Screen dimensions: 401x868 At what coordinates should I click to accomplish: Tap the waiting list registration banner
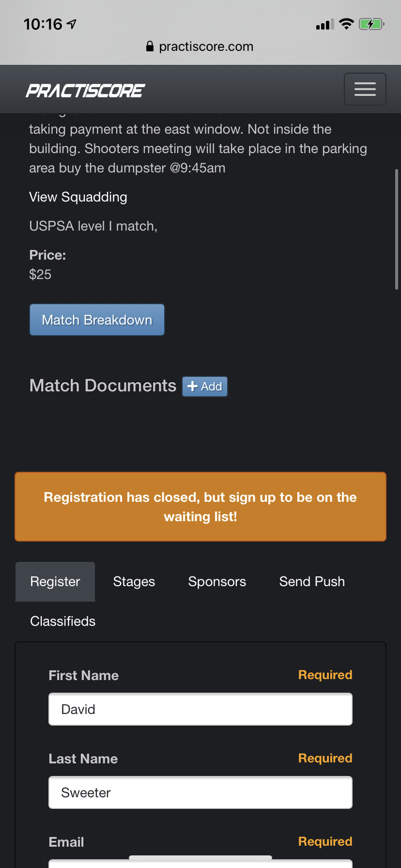pyautogui.click(x=200, y=507)
